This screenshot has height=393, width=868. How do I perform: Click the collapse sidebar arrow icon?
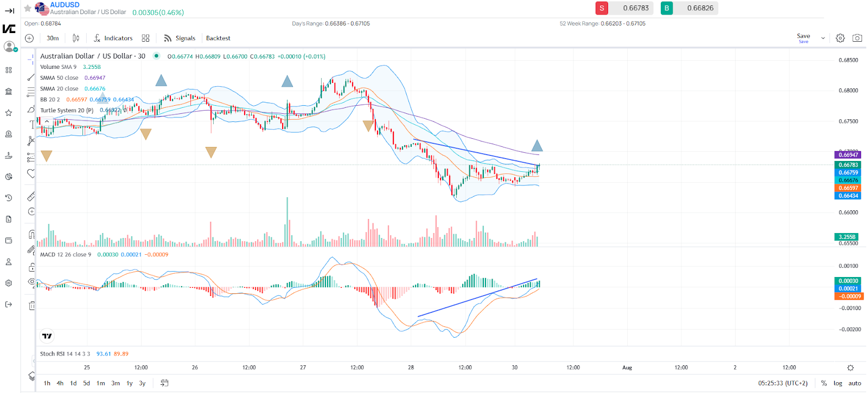pyautogui.click(x=9, y=10)
